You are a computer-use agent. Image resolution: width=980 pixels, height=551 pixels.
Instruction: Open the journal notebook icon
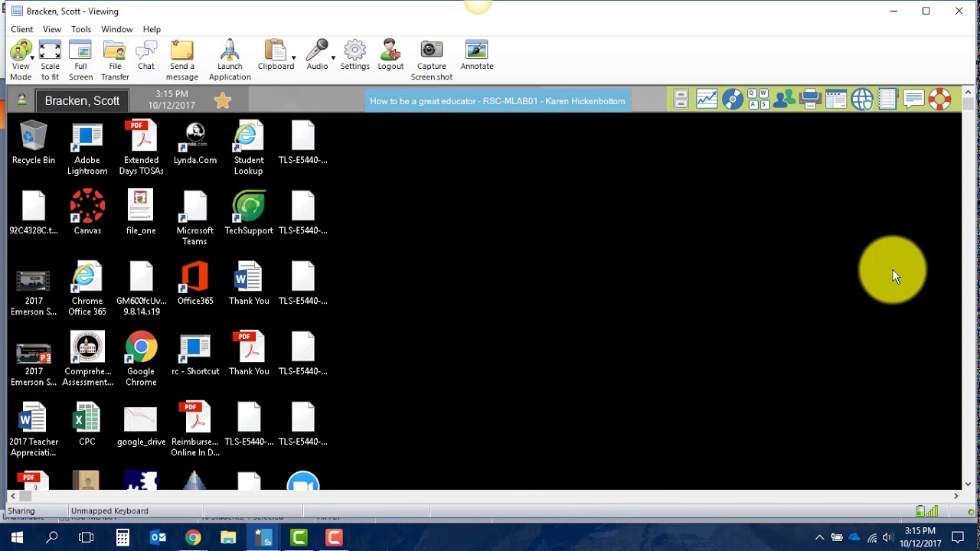coord(888,99)
